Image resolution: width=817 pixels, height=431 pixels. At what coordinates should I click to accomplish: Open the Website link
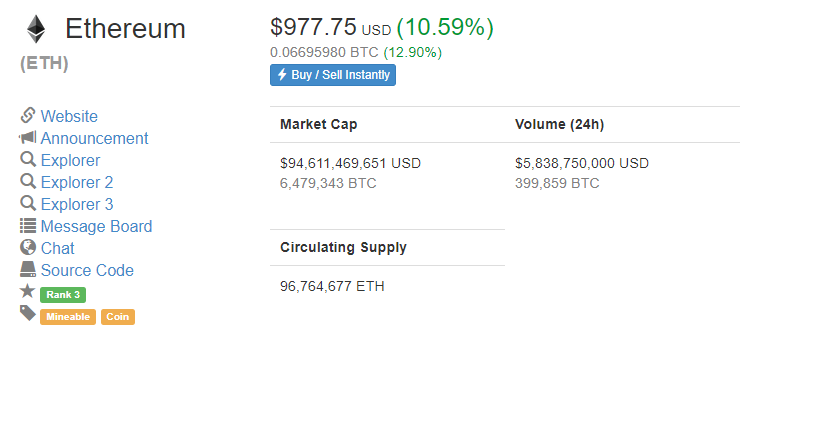(69, 116)
